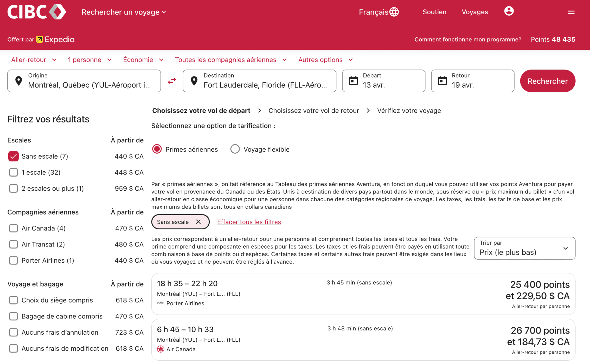
Task: Check the 1 escale checkbox
Action: coord(13,172)
